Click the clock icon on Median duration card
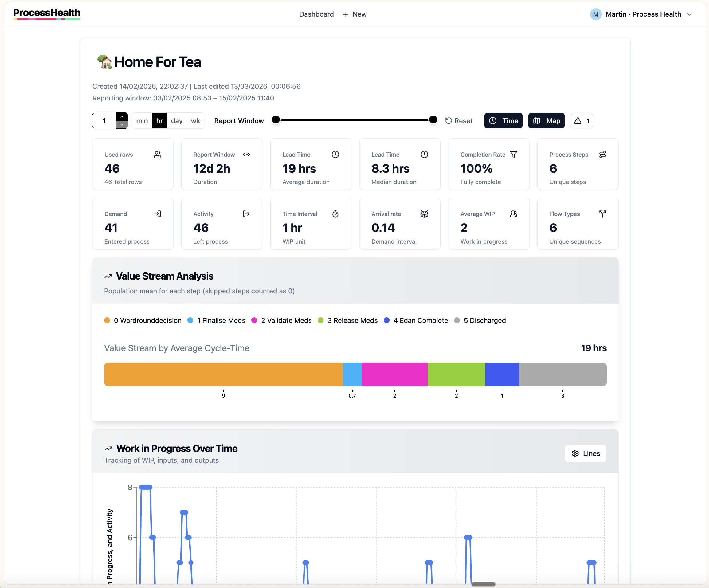 pos(425,154)
